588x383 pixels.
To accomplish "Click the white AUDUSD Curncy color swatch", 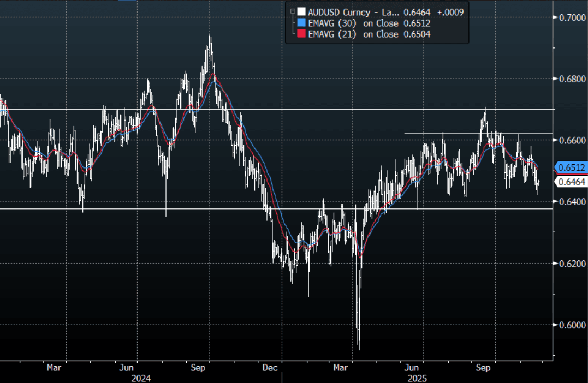I will tap(300, 11).
